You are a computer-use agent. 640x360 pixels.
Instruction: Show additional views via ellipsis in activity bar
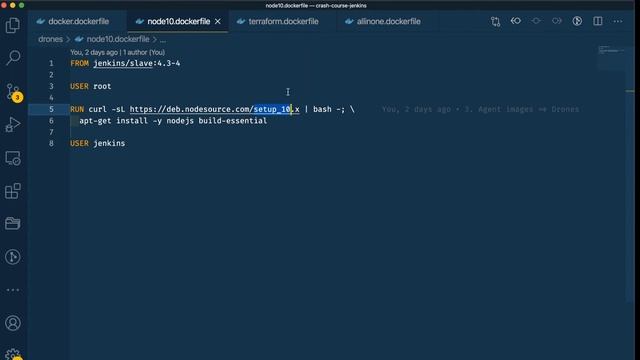coord(13,290)
